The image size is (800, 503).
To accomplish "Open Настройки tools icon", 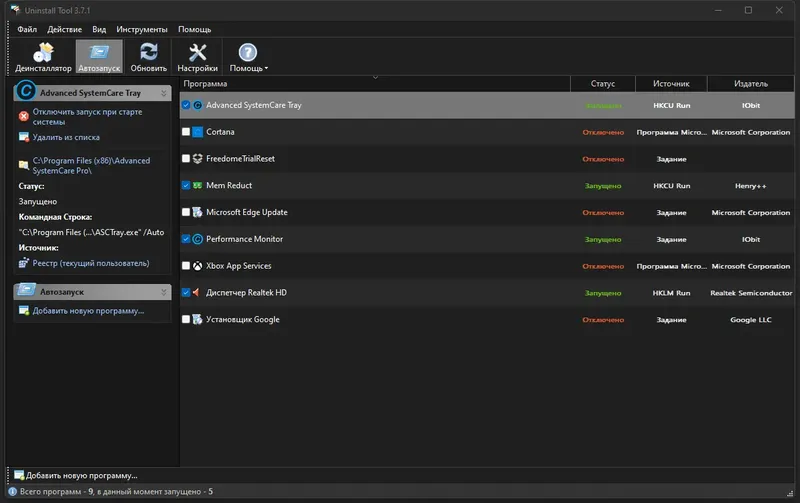I will (x=197, y=52).
